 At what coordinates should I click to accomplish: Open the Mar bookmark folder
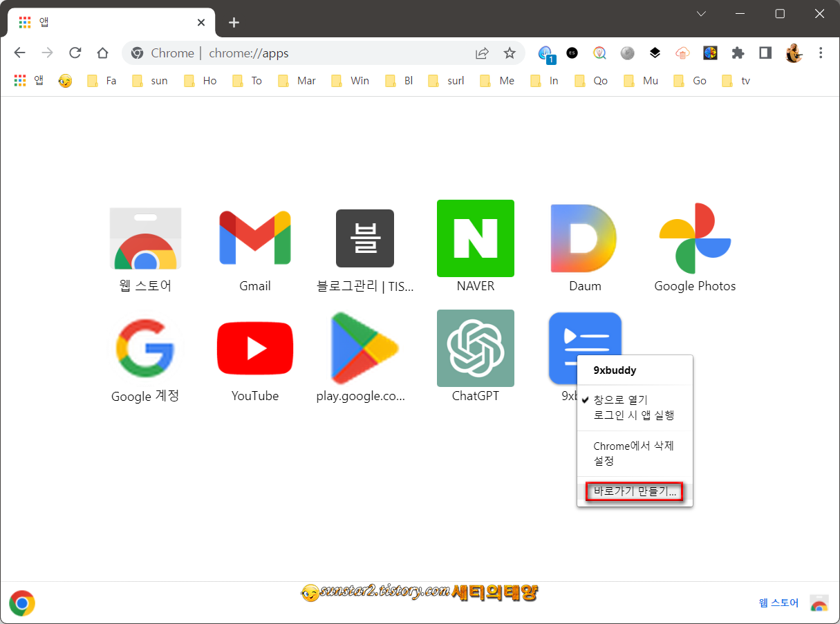(x=297, y=81)
